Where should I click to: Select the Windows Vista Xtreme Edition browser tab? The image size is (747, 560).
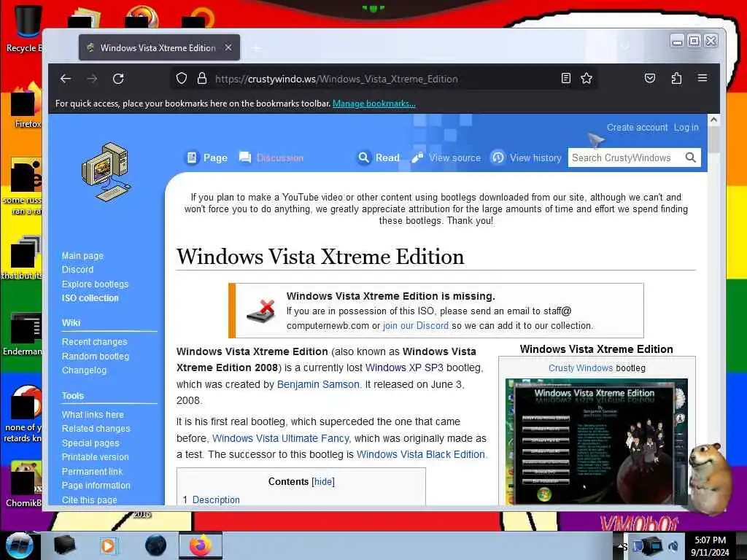coord(159,47)
